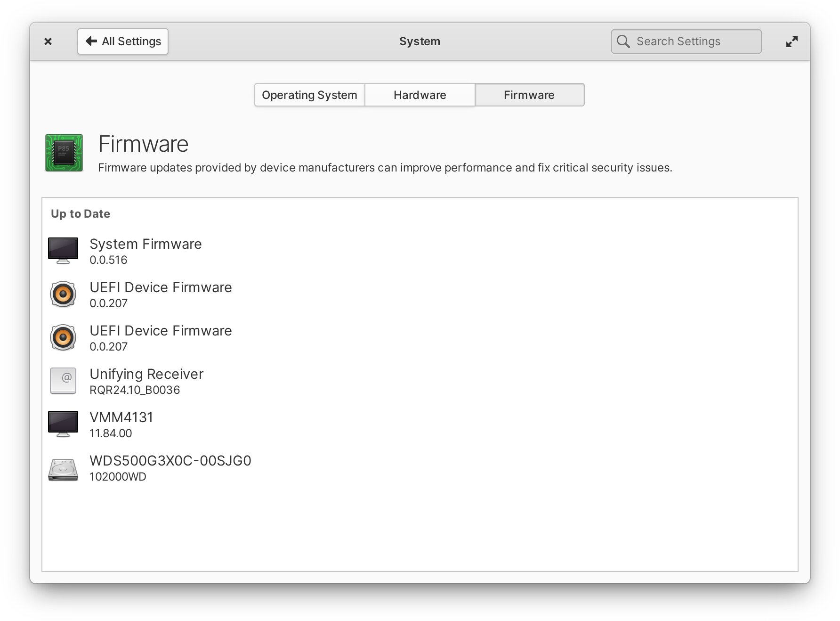This screenshot has width=840, height=621.
Task: Maximize the window with the expand arrows
Action: [792, 41]
